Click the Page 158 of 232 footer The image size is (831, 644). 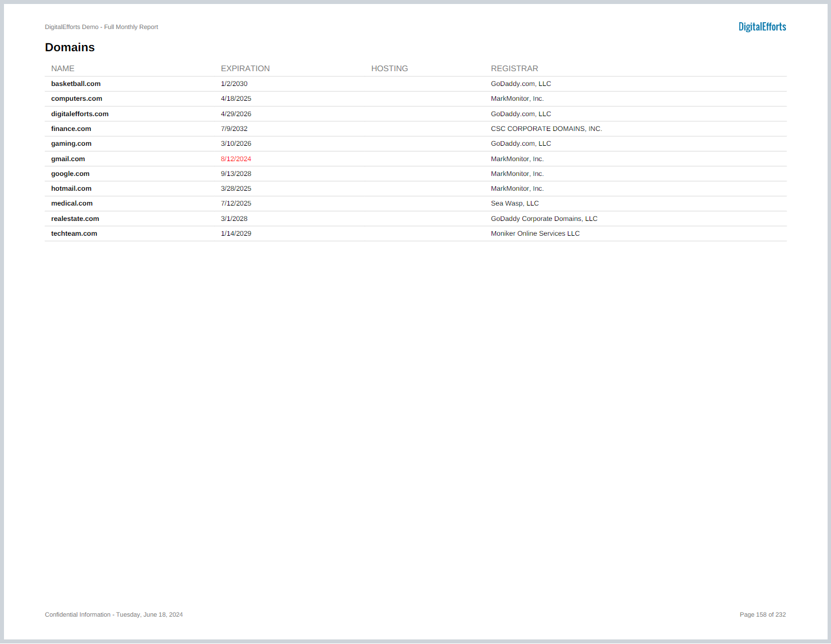[763, 614]
